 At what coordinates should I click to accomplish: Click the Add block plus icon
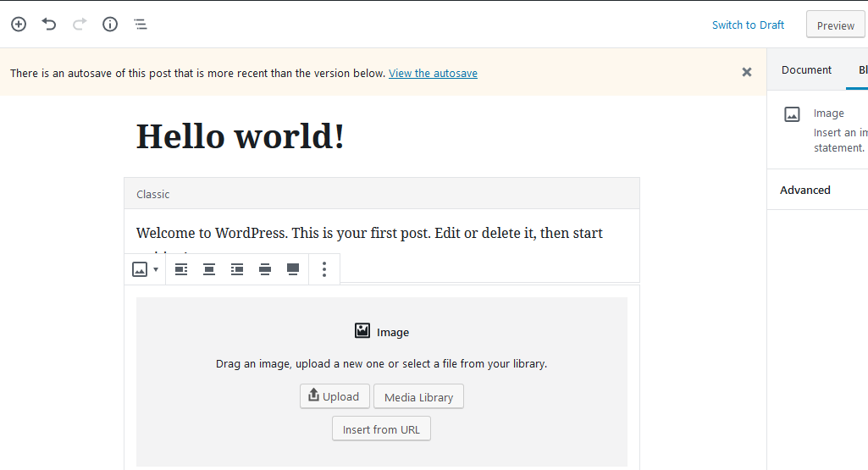pos(19,25)
